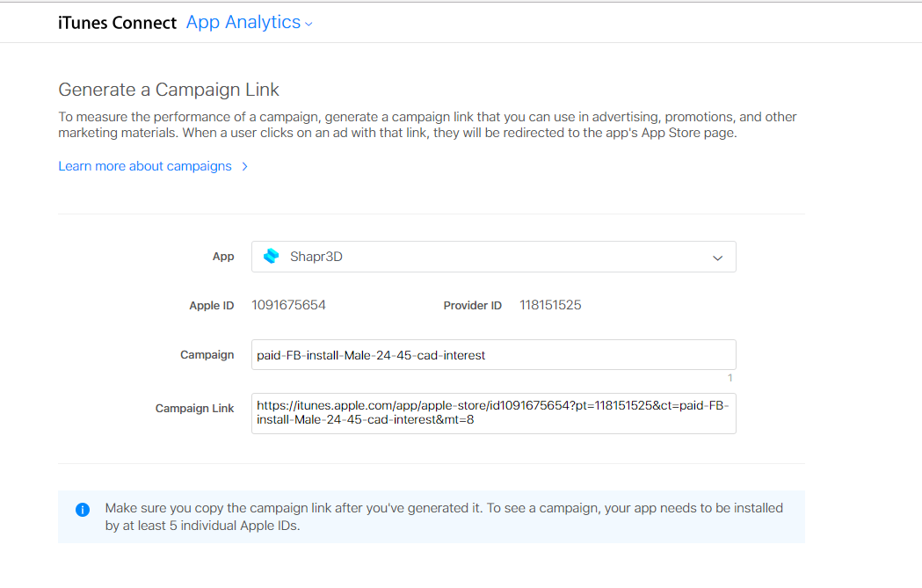Expand the App selector showing Shapr3D
The image size is (922, 588).
click(x=493, y=257)
